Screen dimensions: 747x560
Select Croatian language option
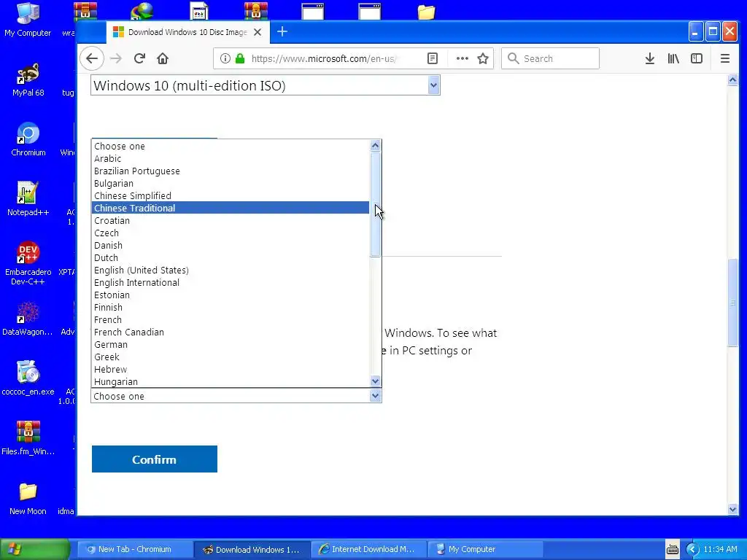pyautogui.click(x=230, y=220)
